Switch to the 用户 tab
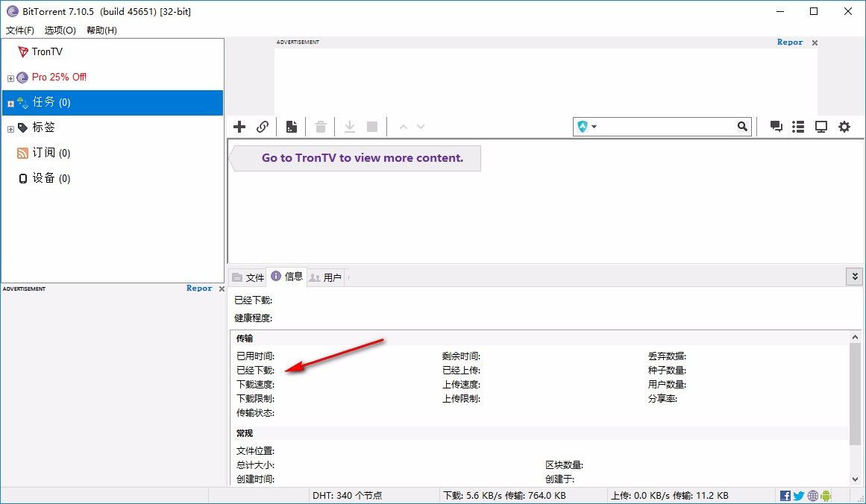Screen dimensions: 866x504 click(x=325, y=277)
